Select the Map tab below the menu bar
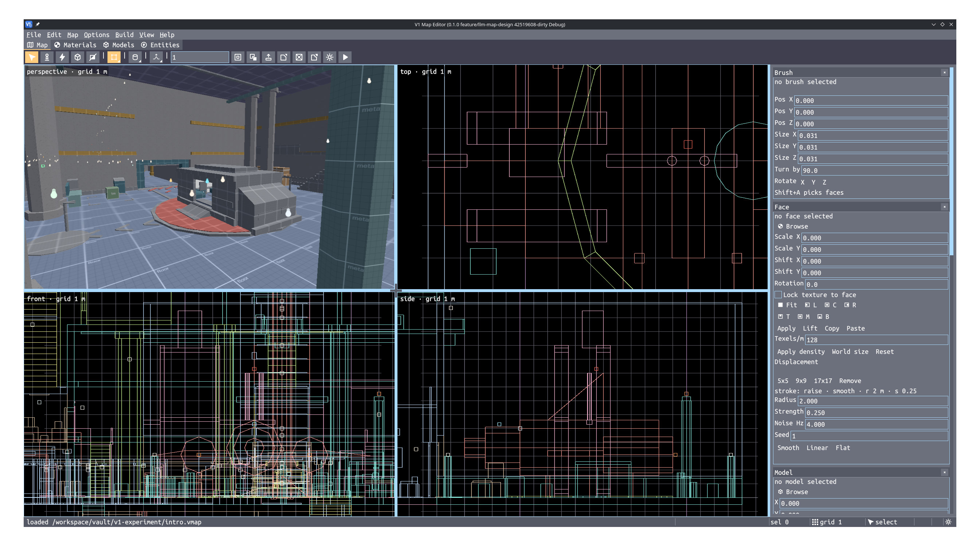Image resolution: width=980 pixels, height=555 pixels. [x=38, y=45]
